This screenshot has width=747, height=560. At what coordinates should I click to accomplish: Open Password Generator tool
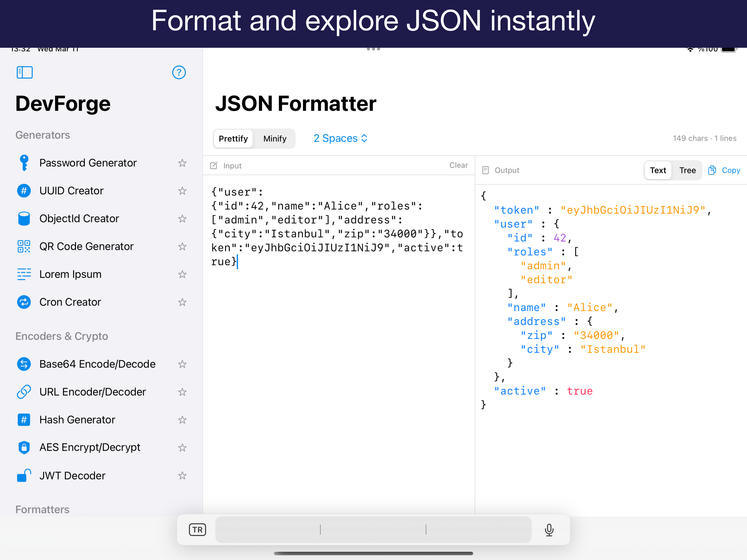[x=101, y=163]
